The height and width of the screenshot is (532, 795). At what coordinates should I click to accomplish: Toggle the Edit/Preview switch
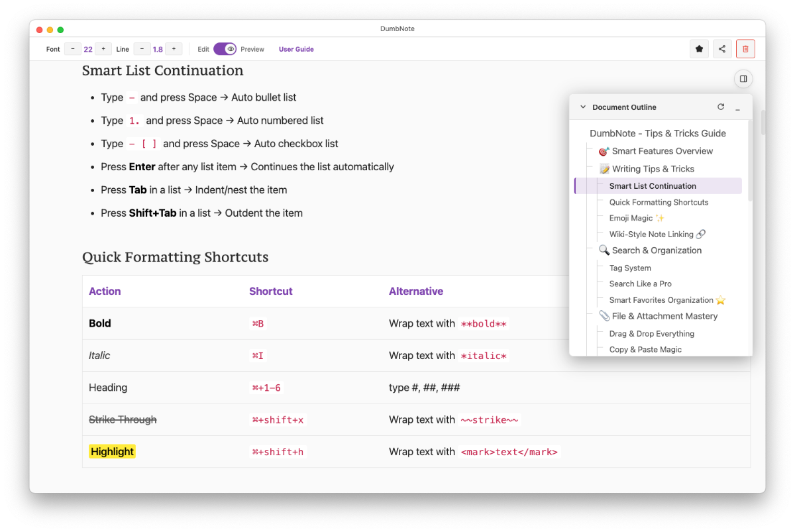pyautogui.click(x=225, y=49)
